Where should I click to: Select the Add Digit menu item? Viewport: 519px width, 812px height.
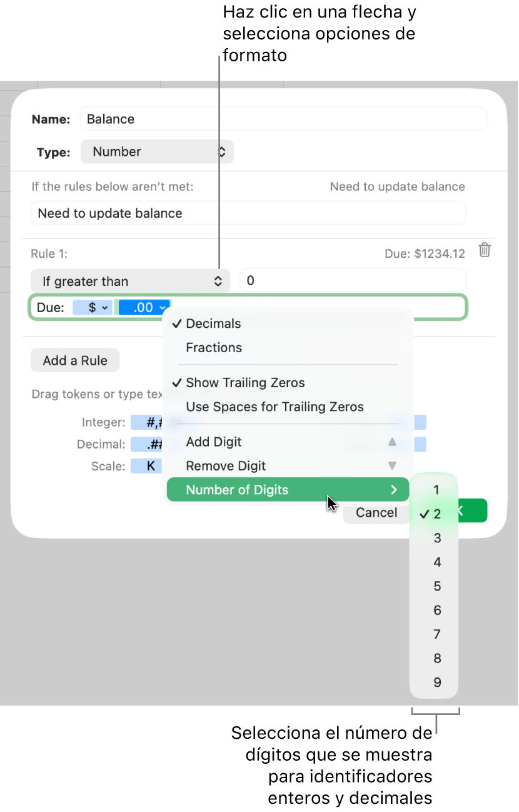213,441
